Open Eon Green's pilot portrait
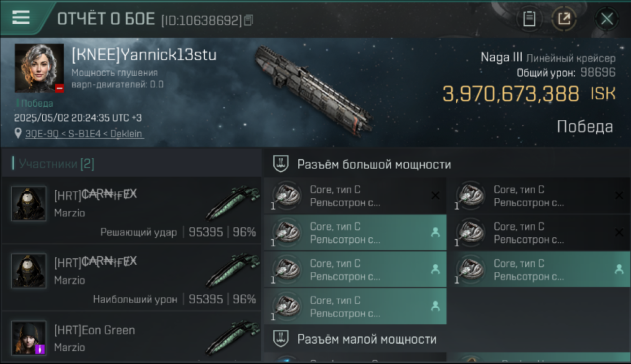Screen dimensions: 631x364 point(29,338)
